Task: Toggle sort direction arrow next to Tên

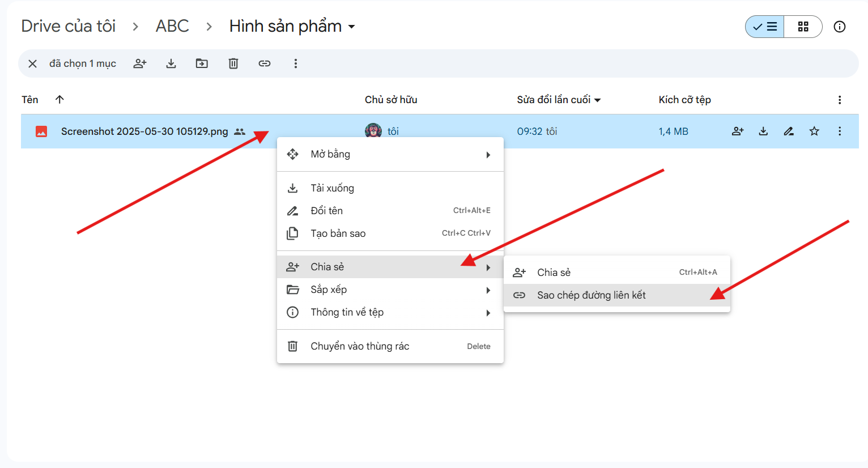Action: (x=59, y=100)
